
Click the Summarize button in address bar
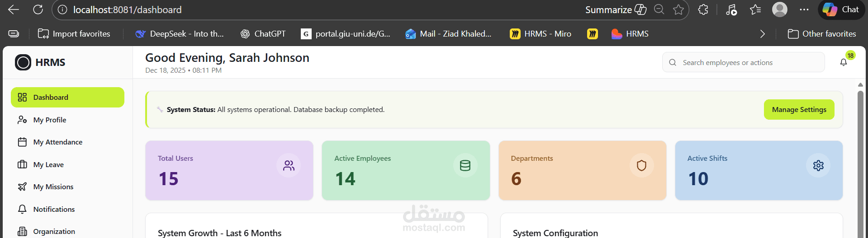pos(616,9)
